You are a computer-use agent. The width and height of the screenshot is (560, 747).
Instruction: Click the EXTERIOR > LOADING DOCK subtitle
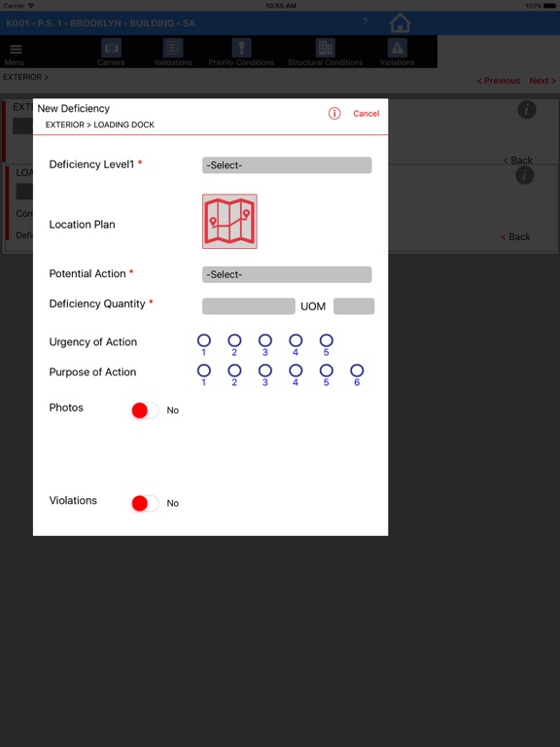(100, 124)
